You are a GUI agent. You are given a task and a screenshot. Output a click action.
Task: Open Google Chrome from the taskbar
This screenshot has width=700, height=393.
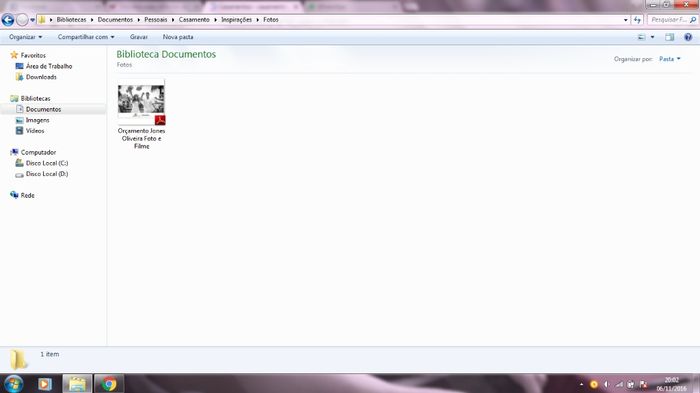point(108,384)
